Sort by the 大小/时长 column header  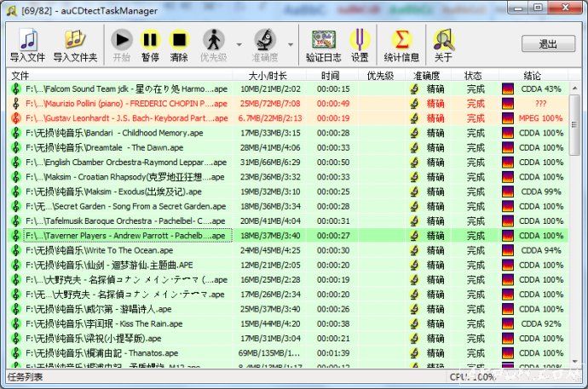tap(269, 75)
